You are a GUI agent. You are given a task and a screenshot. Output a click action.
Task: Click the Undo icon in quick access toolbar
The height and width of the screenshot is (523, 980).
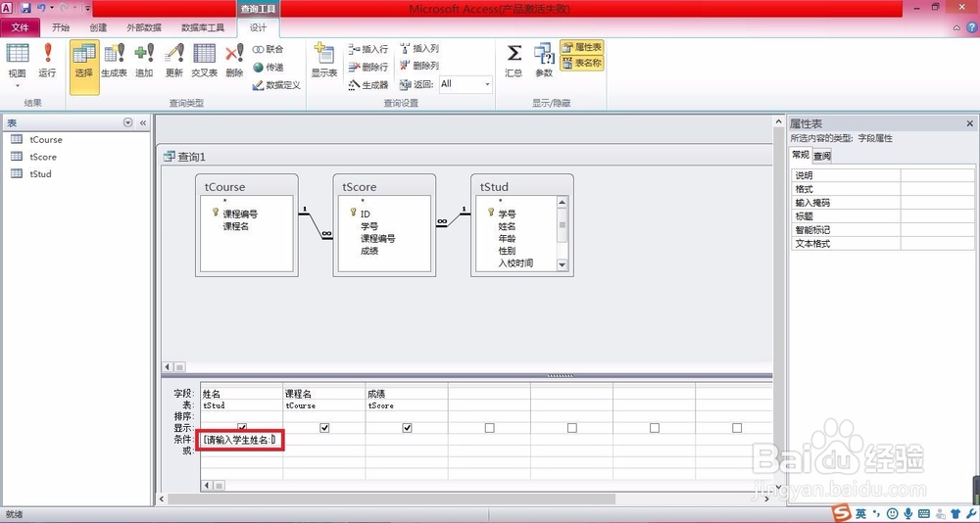(41, 9)
